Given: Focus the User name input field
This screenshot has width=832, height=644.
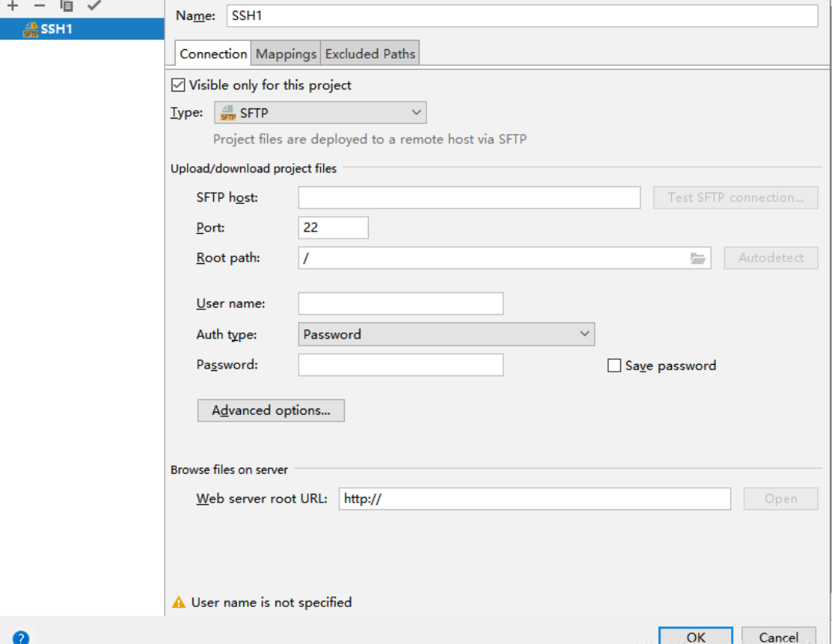Looking at the screenshot, I should coord(400,304).
